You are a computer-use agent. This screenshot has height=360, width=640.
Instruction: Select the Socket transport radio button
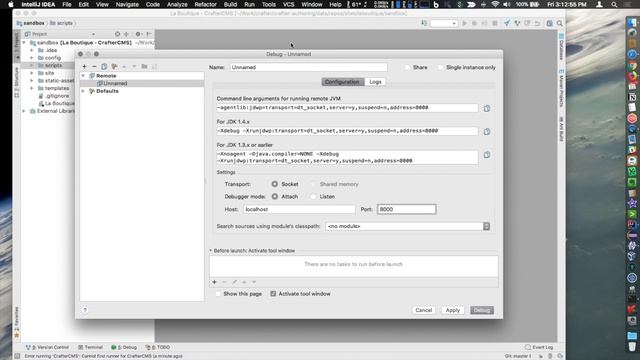(x=275, y=184)
